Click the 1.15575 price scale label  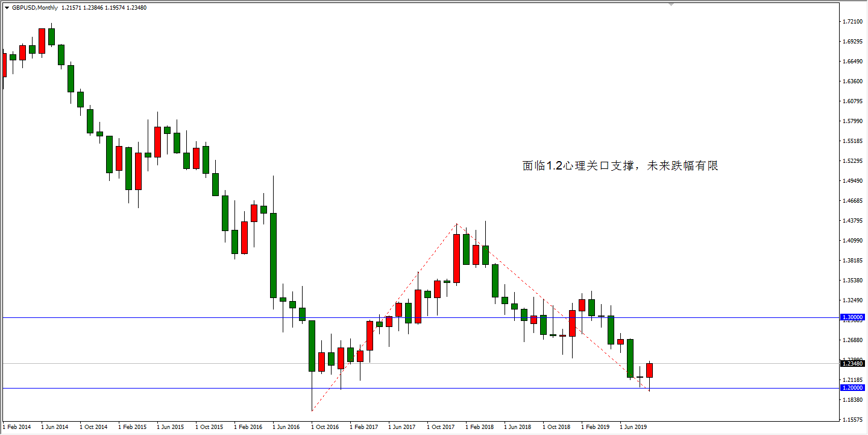(x=853, y=419)
